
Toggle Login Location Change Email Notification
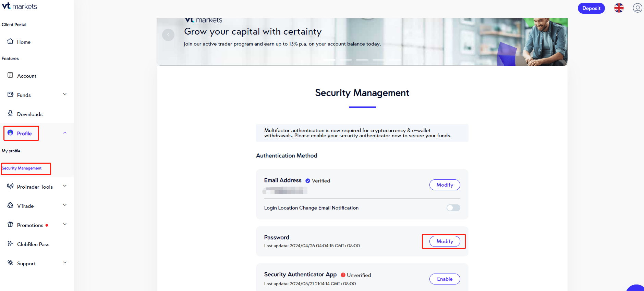453,208
